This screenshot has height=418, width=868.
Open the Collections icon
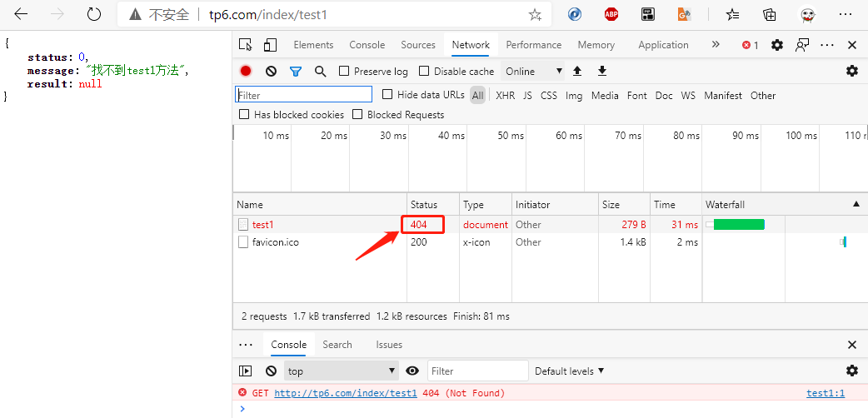770,15
